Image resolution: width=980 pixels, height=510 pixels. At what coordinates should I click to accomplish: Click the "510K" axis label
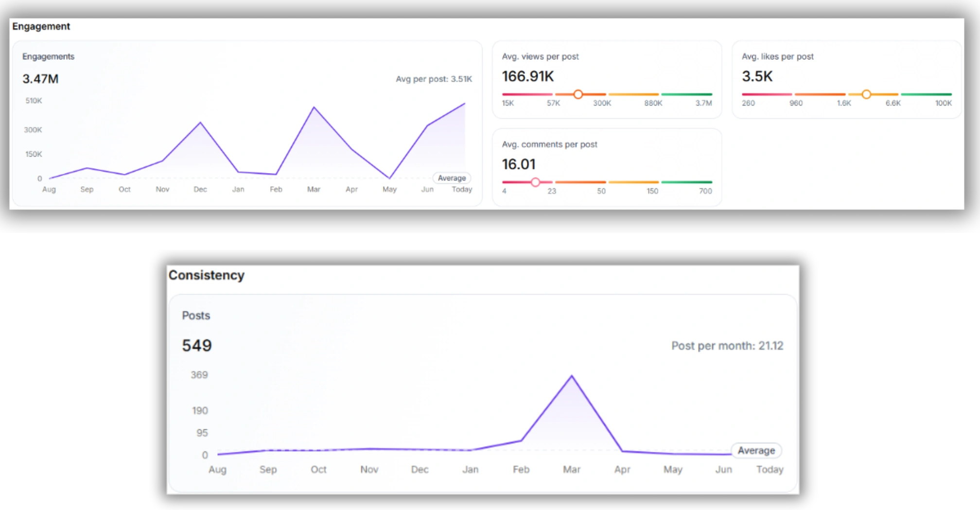pos(34,101)
